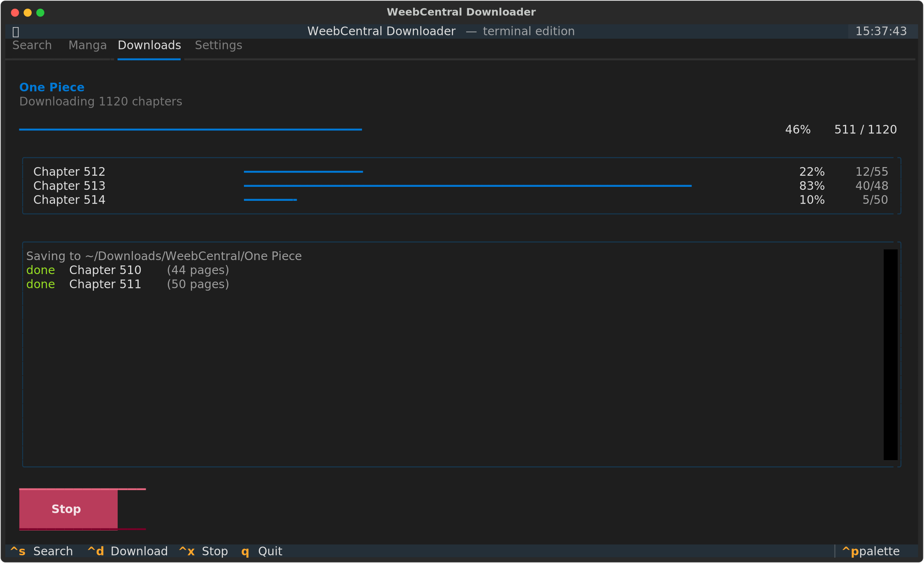Click the One Piece title
This screenshot has width=924, height=563.
point(52,87)
